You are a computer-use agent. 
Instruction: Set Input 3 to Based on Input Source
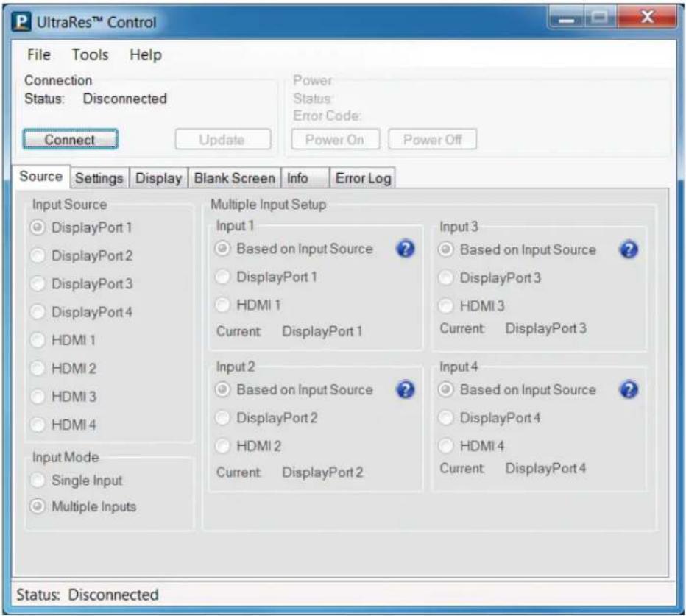(446, 249)
